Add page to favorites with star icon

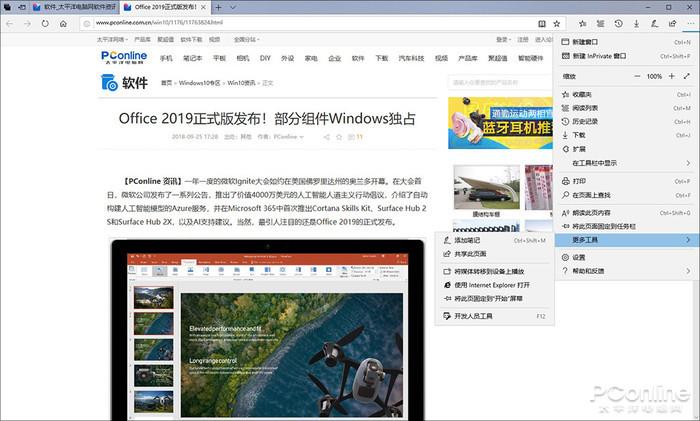pos(557,24)
